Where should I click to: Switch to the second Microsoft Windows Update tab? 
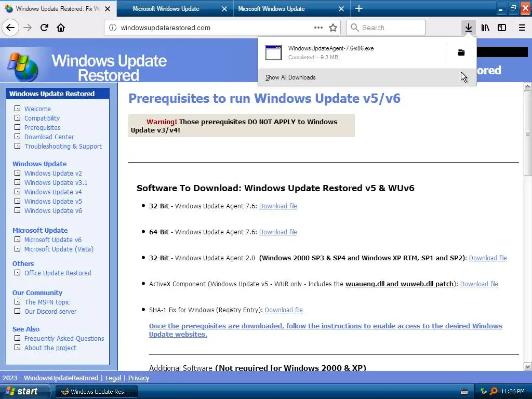point(166,9)
